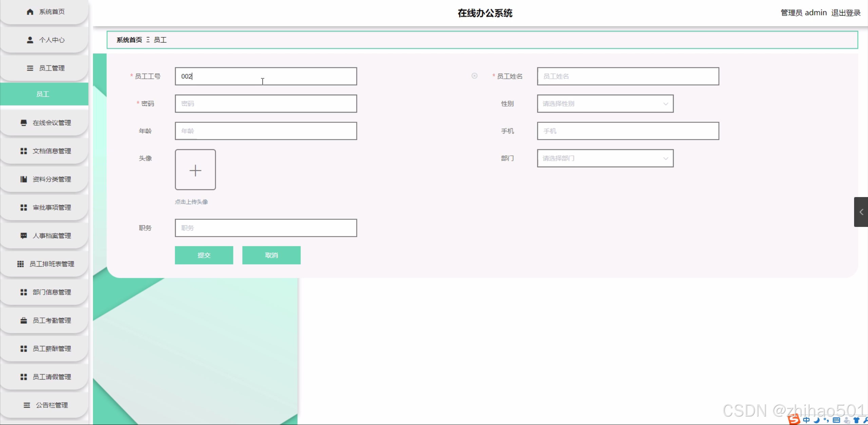Select the person icon for 个人中心
The width and height of the screenshot is (868, 425).
pyautogui.click(x=30, y=40)
